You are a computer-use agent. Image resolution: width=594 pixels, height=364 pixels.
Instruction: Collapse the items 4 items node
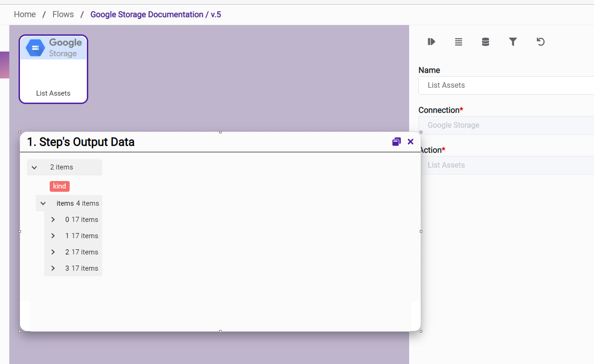pos(43,203)
